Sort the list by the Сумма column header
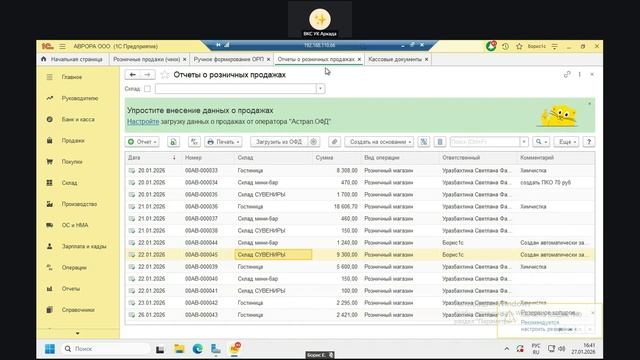The image size is (640, 360). click(337, 158)
